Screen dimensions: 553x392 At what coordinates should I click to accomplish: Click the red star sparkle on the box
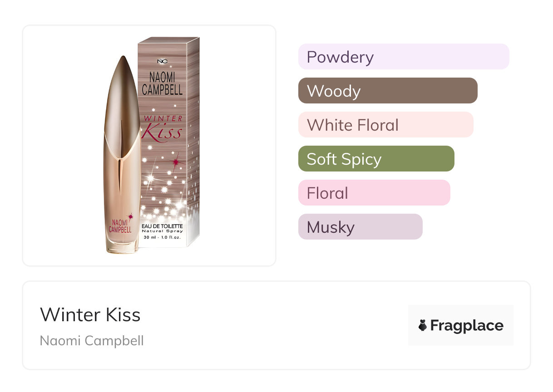pyautogui.click(x=175, y=162)
